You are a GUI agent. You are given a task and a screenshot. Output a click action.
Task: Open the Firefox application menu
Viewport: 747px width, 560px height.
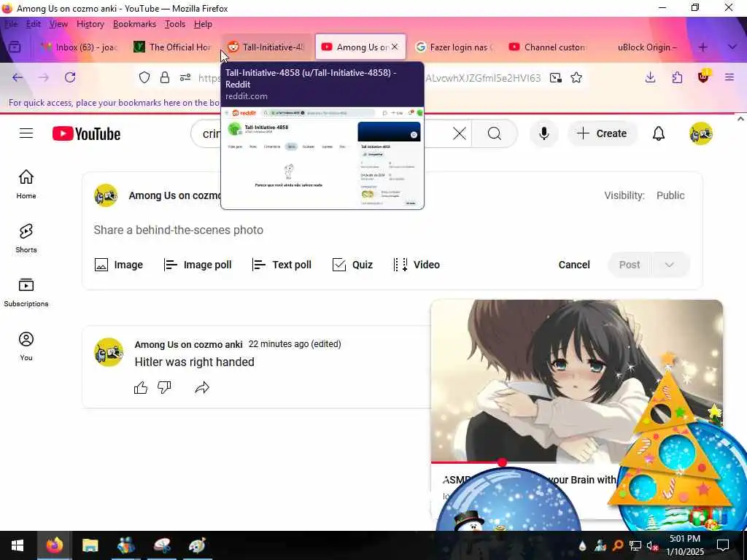[729, 77]
